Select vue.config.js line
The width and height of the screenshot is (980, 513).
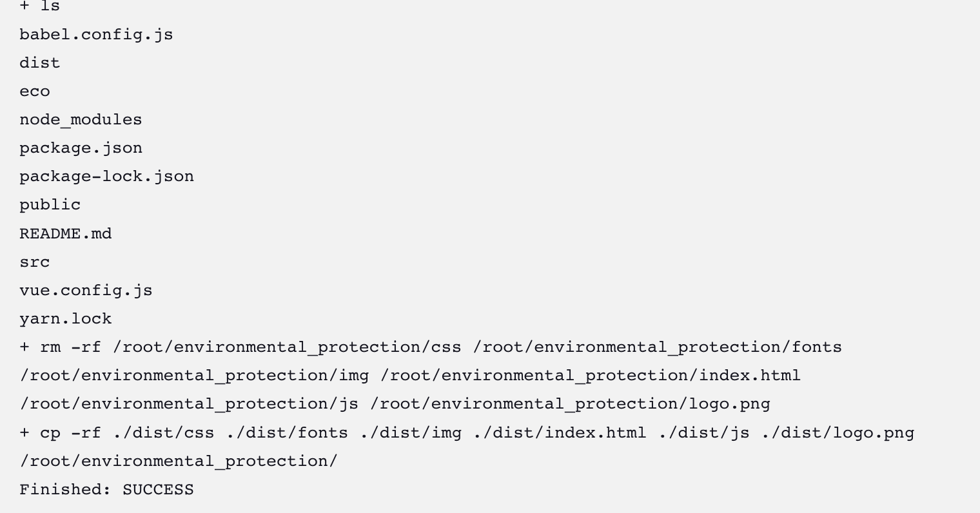86,290
